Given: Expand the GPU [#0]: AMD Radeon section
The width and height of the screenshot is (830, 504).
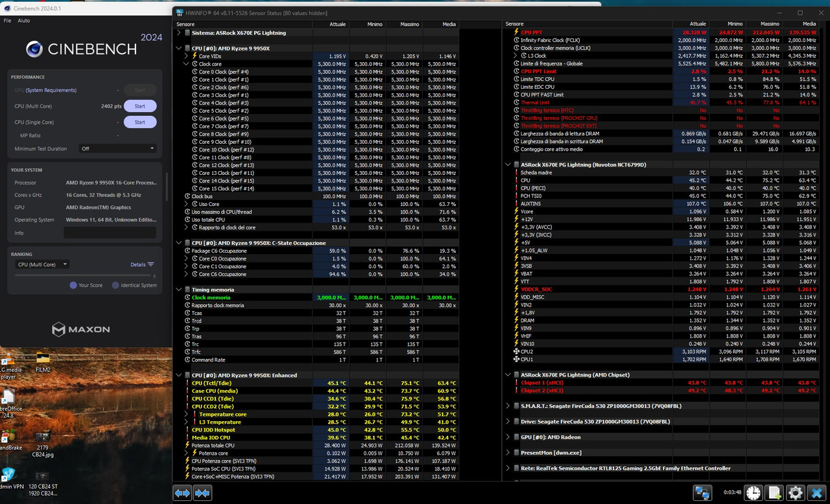Looking at the screenshot, I should coord(508,437).
